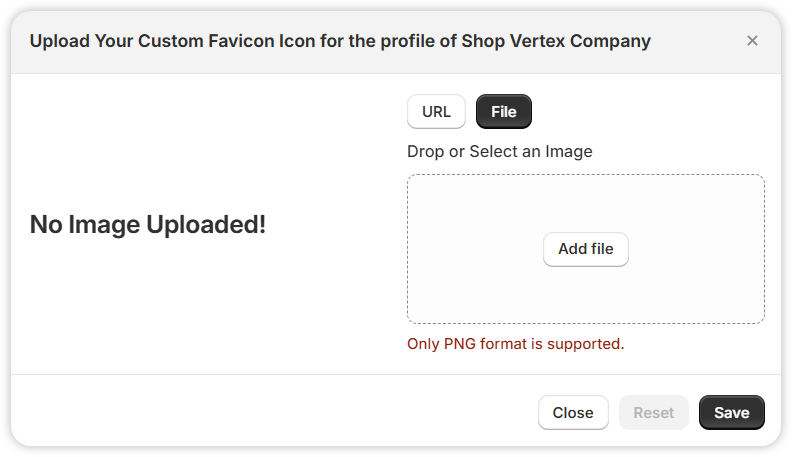Viewport: 792px width, 457px height.
Task: Open the file picker via Add file
Action: 585,249
